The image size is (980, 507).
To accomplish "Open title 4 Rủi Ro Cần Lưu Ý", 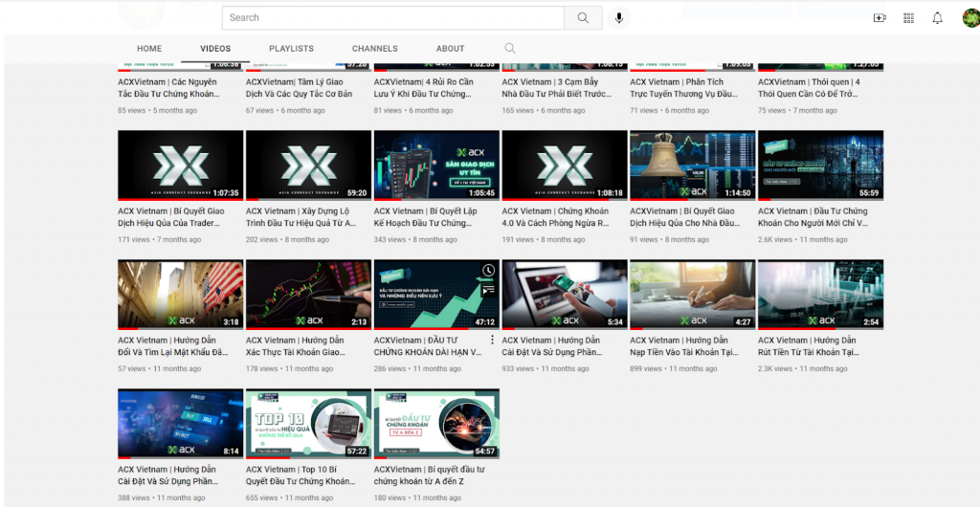I will pyautogui.click(x=424, y=88).
